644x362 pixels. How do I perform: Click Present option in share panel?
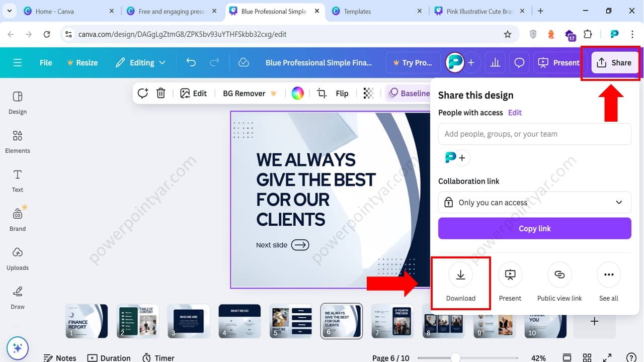click(x=510, y=282)
